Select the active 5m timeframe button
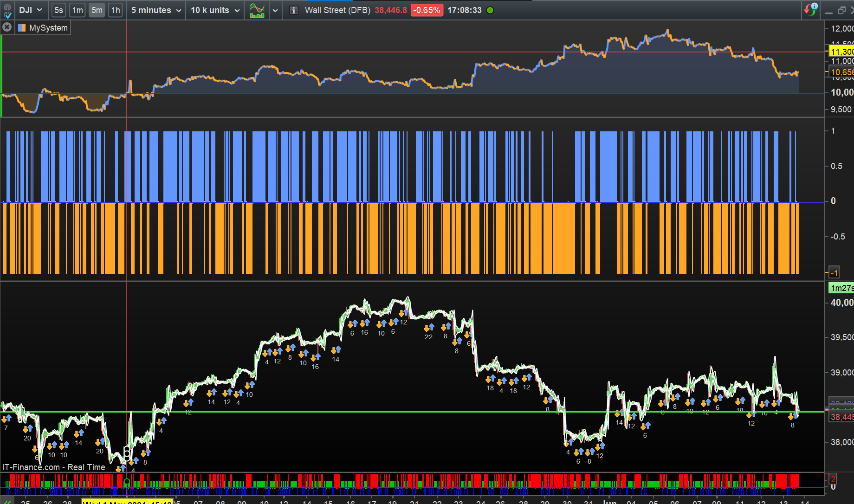The height and width of the screenshot is (504, 854). pos(97,10)
